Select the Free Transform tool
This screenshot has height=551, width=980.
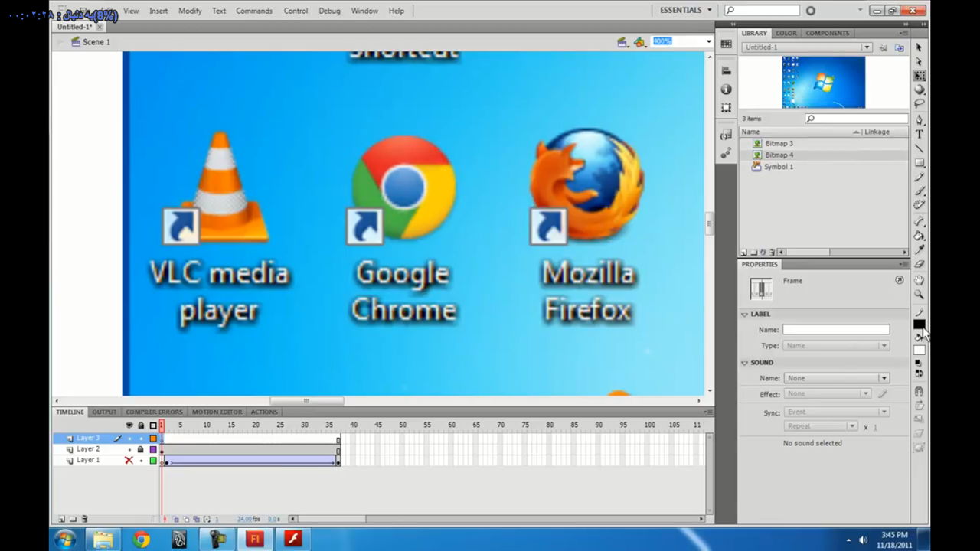920,75
